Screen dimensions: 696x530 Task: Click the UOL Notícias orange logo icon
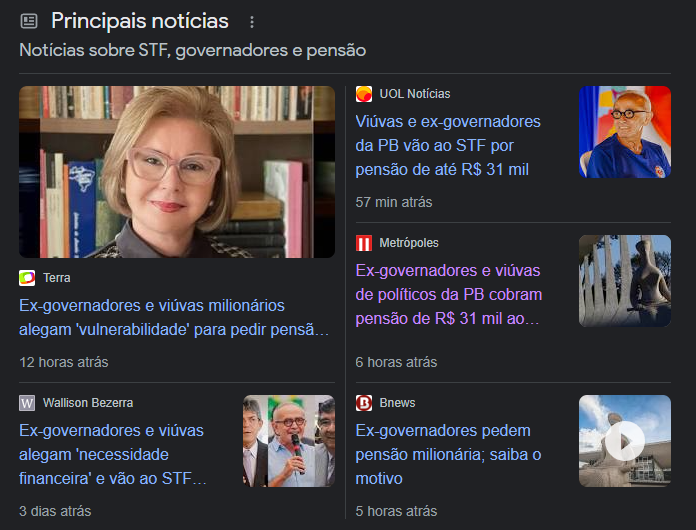coord(364,94)
